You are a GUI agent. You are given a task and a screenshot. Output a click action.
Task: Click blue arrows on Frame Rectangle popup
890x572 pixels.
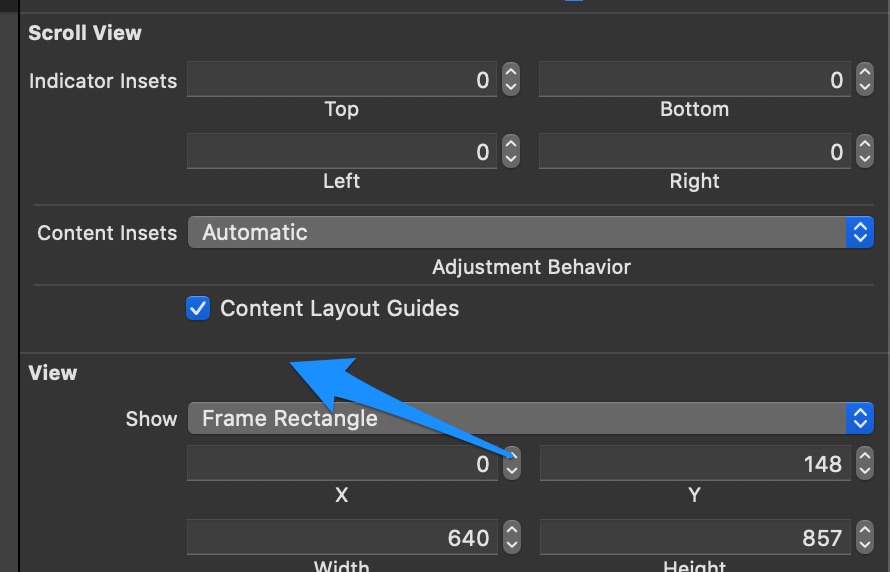click(859, 418)
